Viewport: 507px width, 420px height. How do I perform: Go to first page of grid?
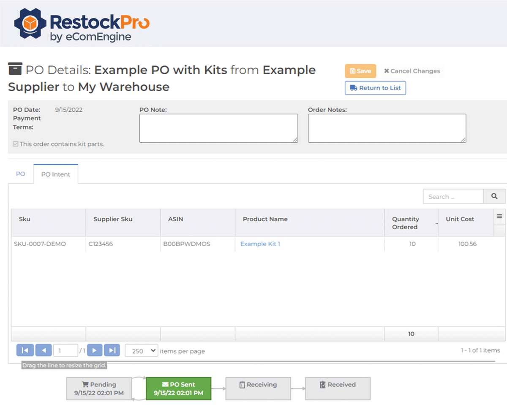point(25,350)
